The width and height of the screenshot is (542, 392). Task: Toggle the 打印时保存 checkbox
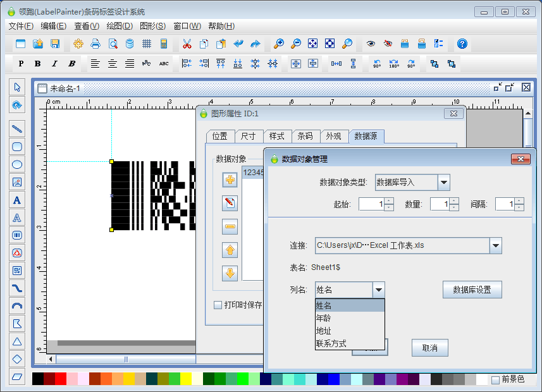point(218,305)
